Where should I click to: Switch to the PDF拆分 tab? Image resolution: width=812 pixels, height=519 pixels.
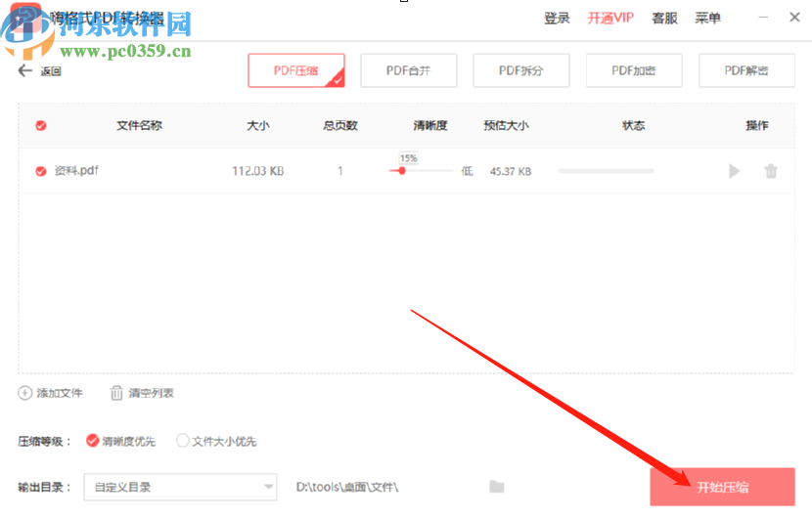(x=521, y=70)
